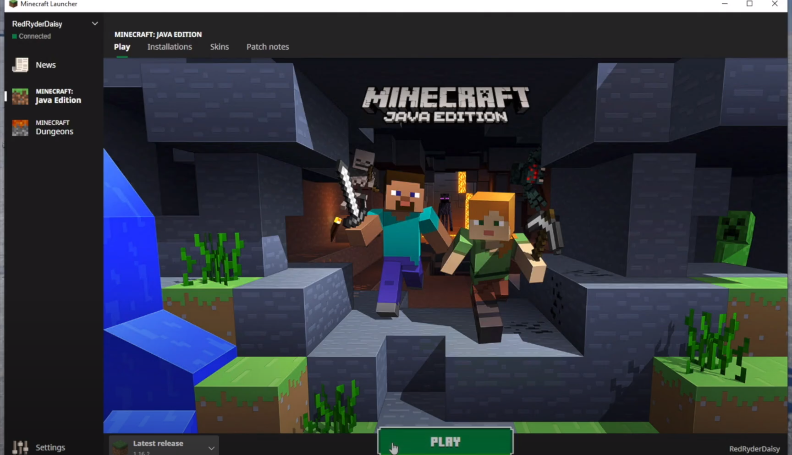This screenshot has width=792, height=455.
Task: Click the RedRyderDaisy name at bottom right
Action: coord(754,448)
